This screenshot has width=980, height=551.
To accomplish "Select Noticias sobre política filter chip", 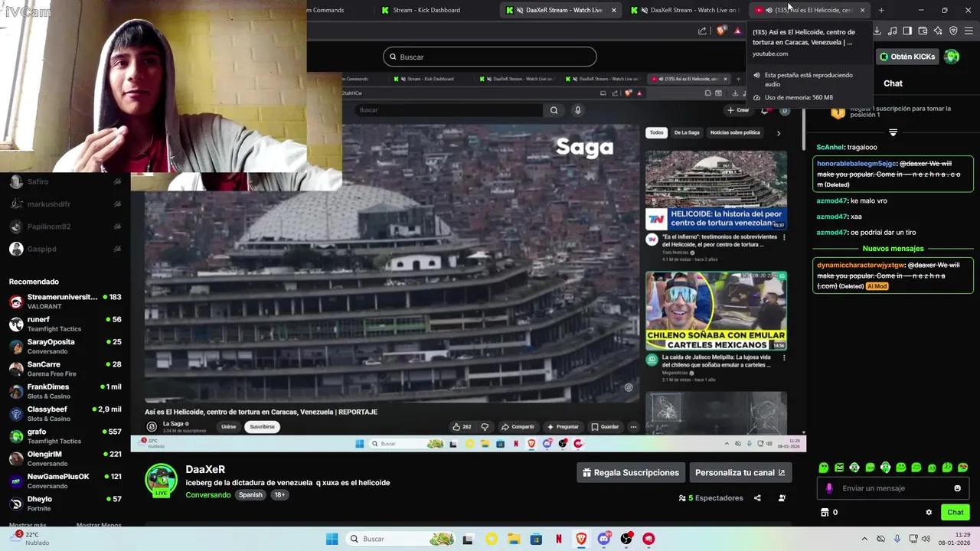I will point(735,132).
